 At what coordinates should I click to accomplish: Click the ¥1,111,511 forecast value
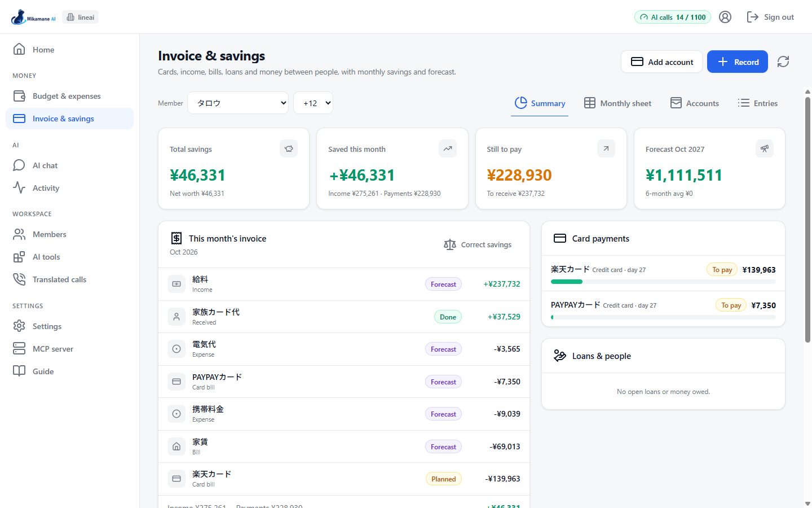pos(684,175)
